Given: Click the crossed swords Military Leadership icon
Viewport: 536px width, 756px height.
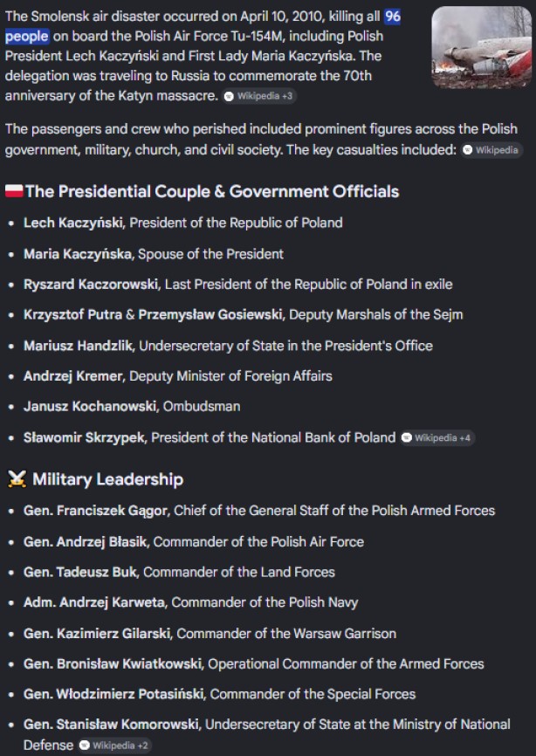Looking at the screenshot, I should (x=17, y=479).
